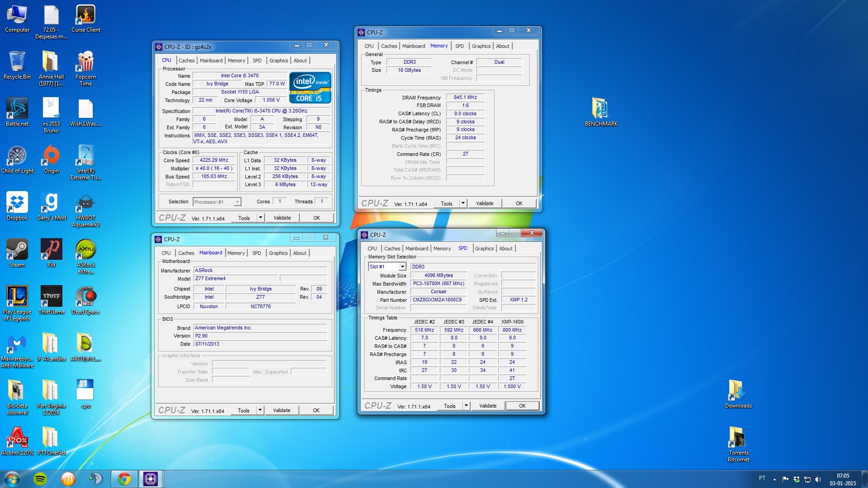Open the Computer desktop icon
The height and width of the screenshot is (488, 868).
(17, 19)
